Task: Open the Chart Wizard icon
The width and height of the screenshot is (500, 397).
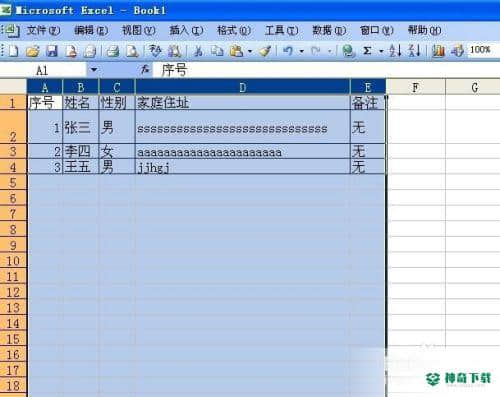Action: (x=438, y=51)
